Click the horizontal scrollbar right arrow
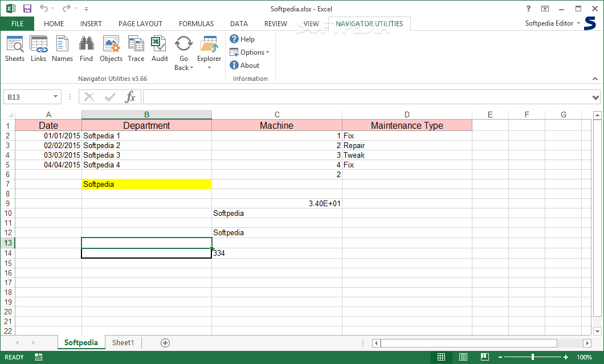Image resolution: width=604 pixels, height=364 pixels. pyautogui.click(x=587, y=343)
